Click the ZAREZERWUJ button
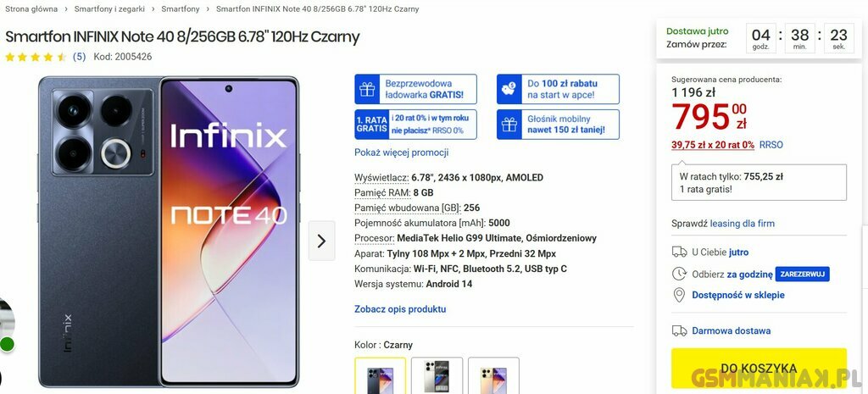The image size is (868, 394). click(802, 274)
